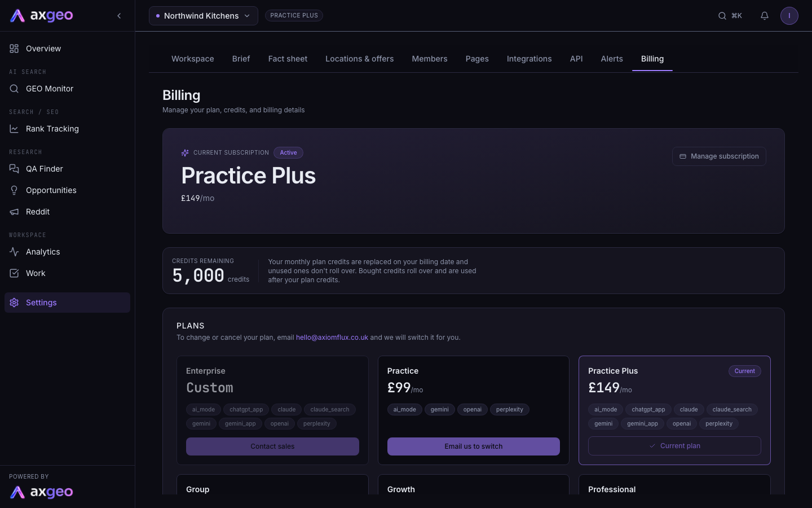This screenshot has width=812, height=508.
Task: Click the Growth plan heading
Action: tap(401, 489)
